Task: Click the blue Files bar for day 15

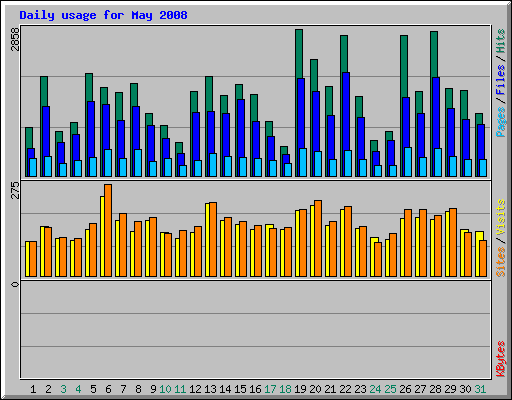Action: 241,127
